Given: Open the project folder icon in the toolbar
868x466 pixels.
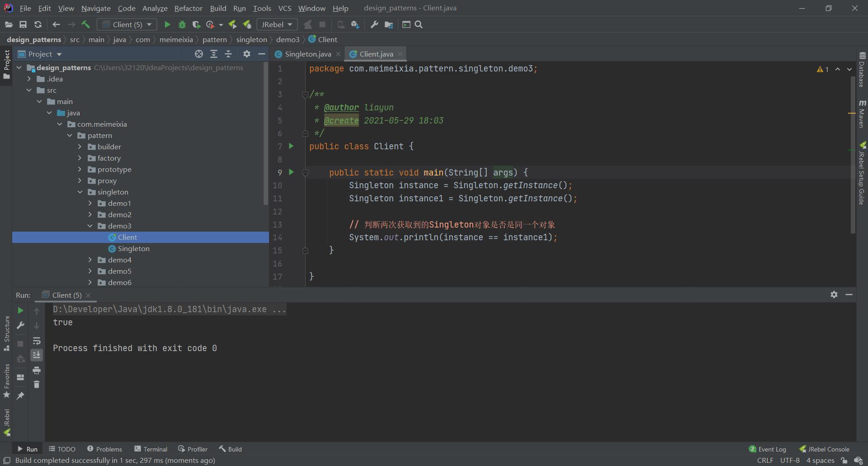Looking at the screenshot, I should [x=9, y=24].
